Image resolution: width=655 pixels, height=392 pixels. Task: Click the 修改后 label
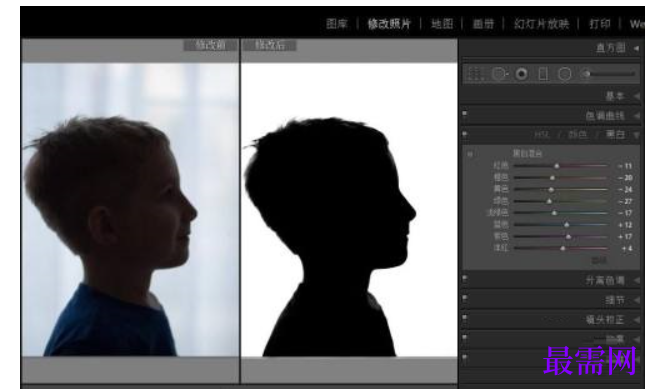click(270, 45)
